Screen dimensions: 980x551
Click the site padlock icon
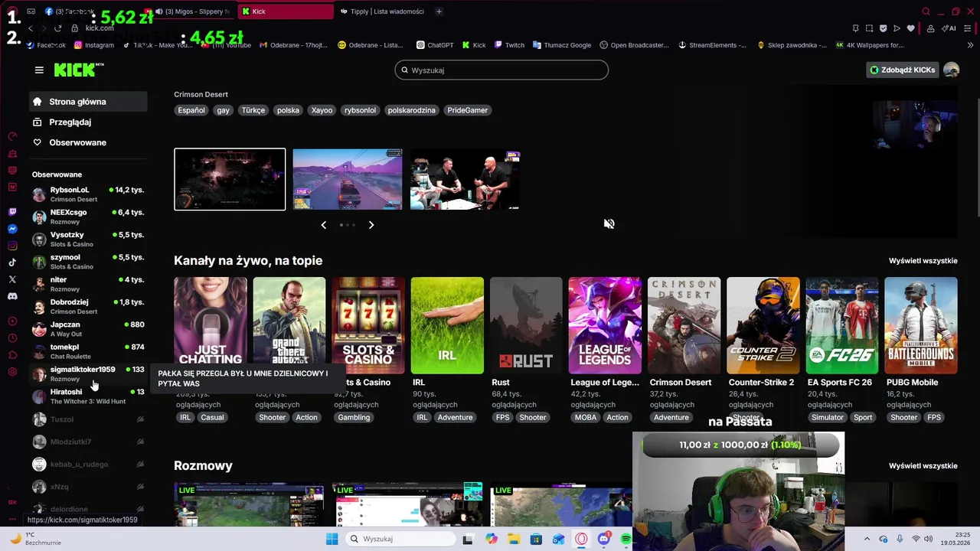(x=74, y=28)
